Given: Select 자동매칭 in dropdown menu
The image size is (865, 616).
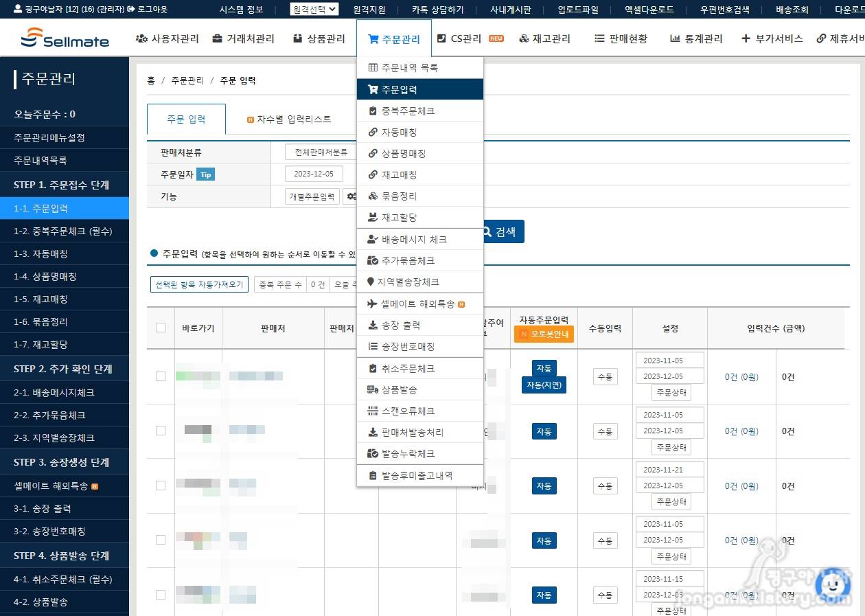Looking at the screenshot, I should pos(420,132).
